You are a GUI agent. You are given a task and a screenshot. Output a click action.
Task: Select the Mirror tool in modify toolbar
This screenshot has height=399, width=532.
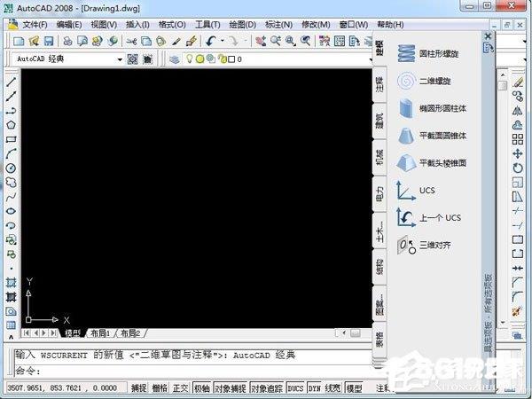(x=518, y=111)
